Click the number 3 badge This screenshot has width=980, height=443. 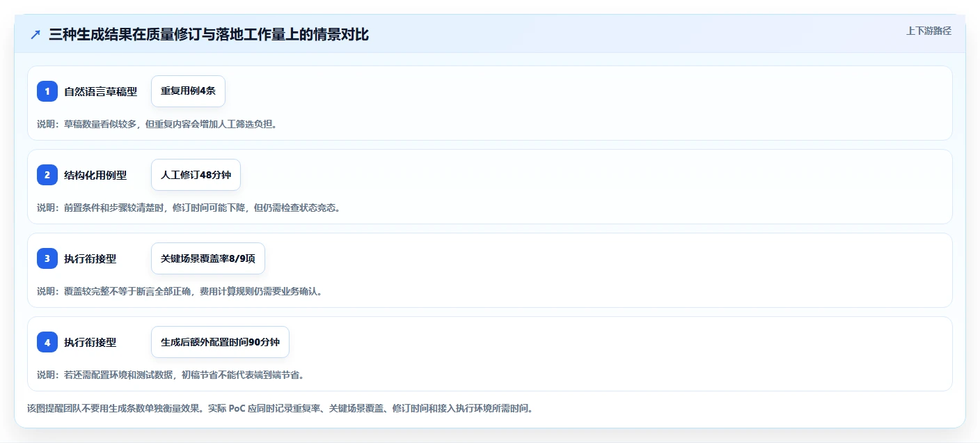pyautogui.click(x=47, y=258)
